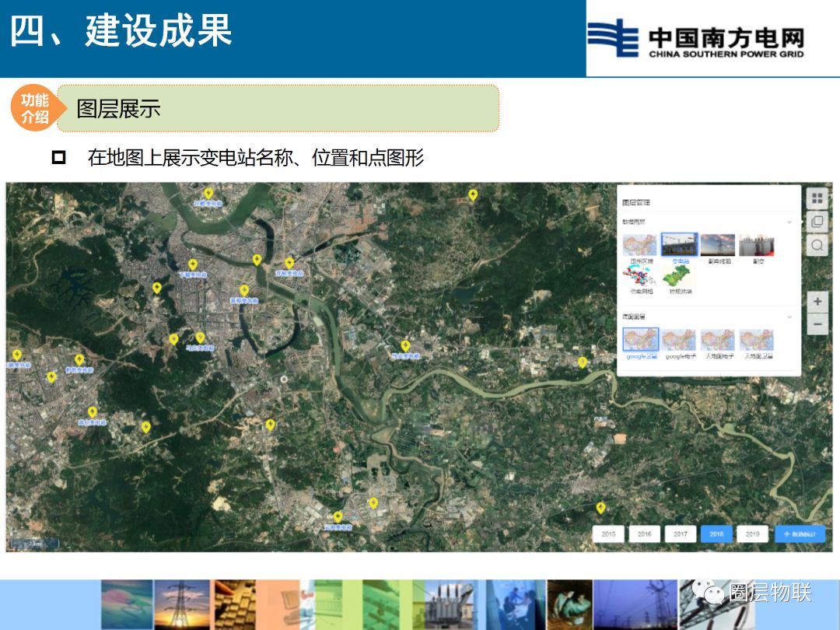
Task: Click the blue plus statistics button
Action: 800,534
